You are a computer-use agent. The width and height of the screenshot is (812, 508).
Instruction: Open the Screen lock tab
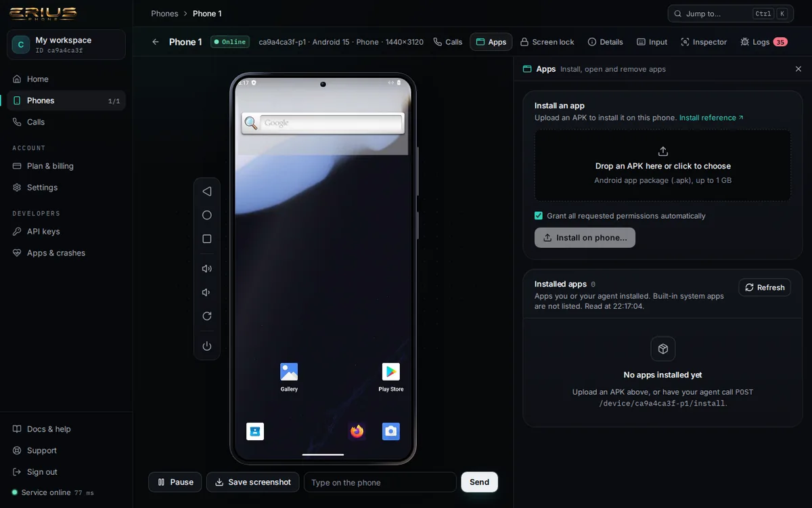(547, 42)
